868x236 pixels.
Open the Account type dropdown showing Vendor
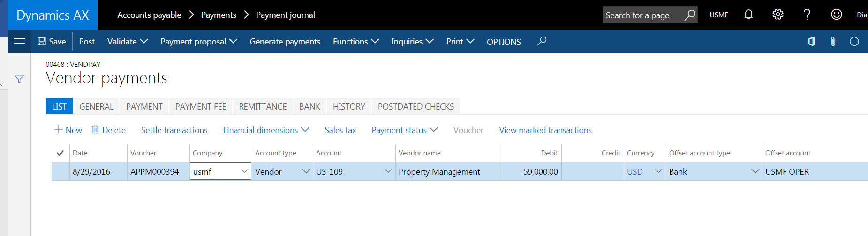tap(306, 171)
